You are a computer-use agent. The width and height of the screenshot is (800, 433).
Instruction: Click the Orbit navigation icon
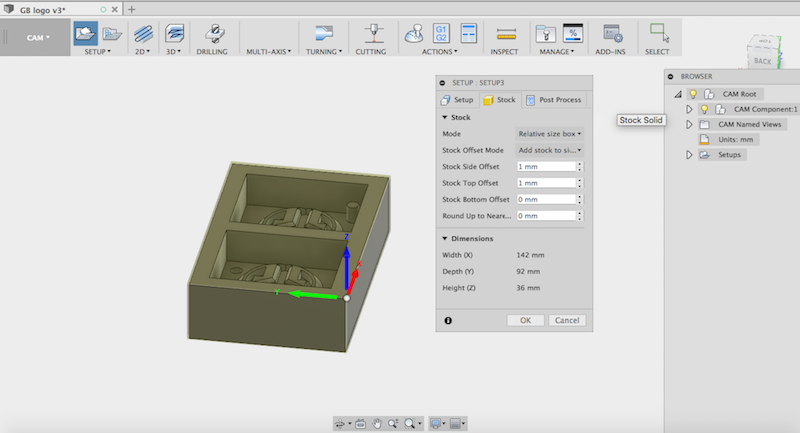tap(340, 423)
